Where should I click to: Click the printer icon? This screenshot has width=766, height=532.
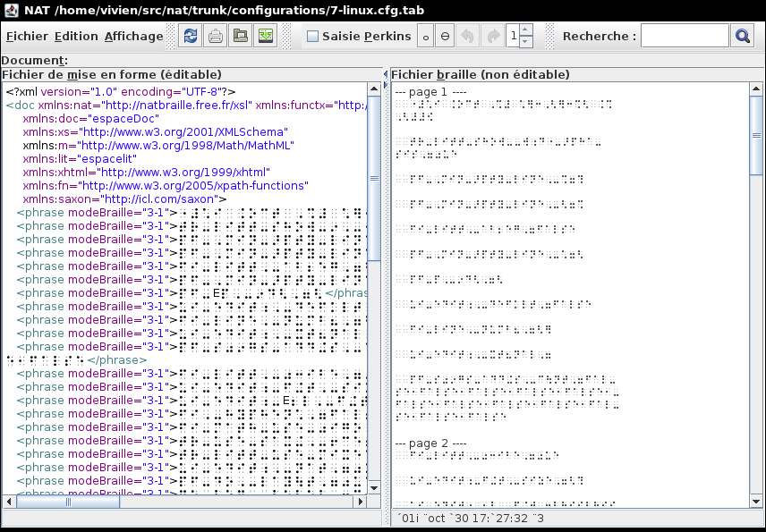point(216,37)
